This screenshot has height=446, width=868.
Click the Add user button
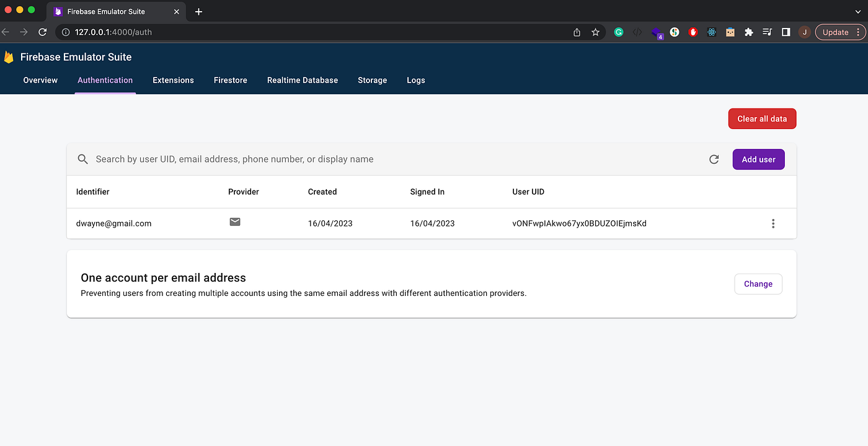(x=758, y=159)
